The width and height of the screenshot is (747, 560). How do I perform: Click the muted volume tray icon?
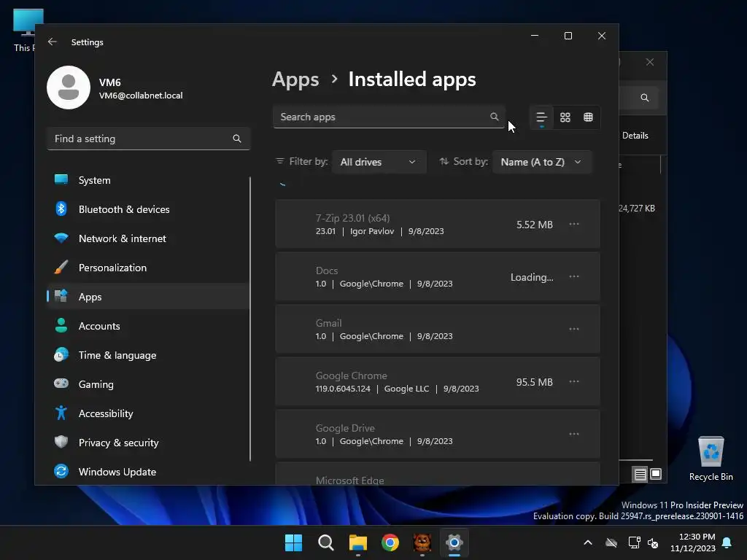pos(653,542)
